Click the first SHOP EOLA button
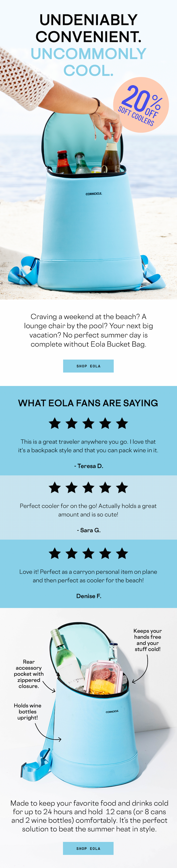The image size is (177, 868). (x=88, y=366)
